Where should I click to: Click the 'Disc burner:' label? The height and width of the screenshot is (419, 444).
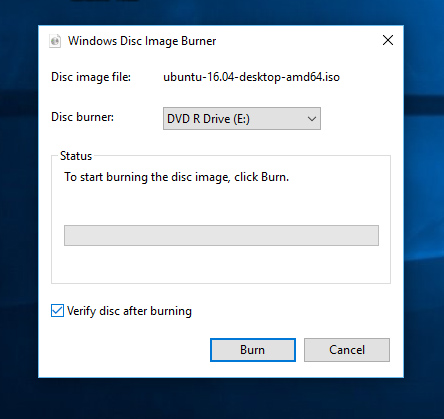tap(82, 117)
